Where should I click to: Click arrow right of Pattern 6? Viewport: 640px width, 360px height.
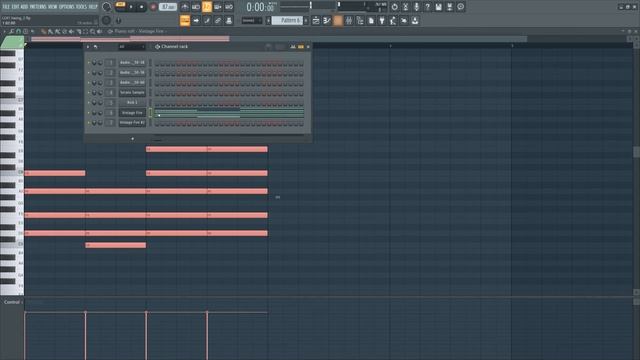coord(306,20)
